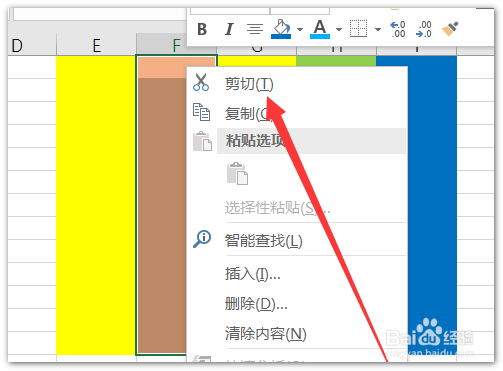
Task: Choose 复制(C) from context menu
Action: pyautogui.click(x=249, y=114)
